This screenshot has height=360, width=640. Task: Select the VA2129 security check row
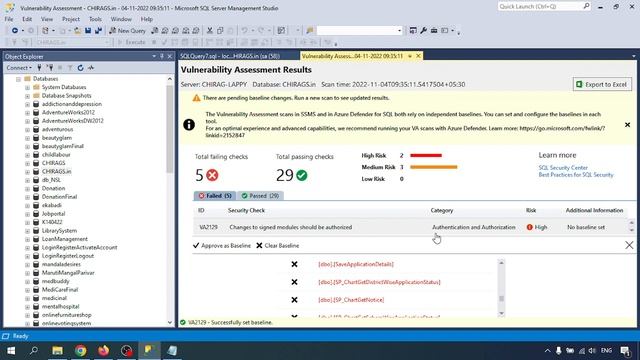tap(411, 227)
